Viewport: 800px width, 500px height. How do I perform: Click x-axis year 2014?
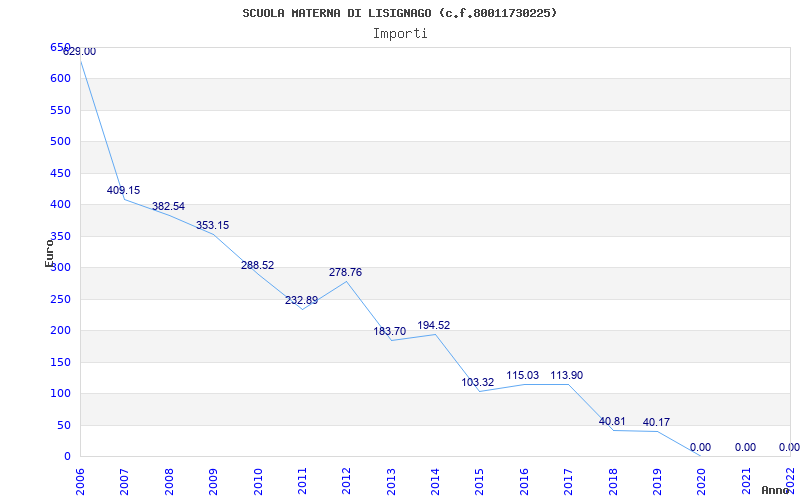point(435,482)
